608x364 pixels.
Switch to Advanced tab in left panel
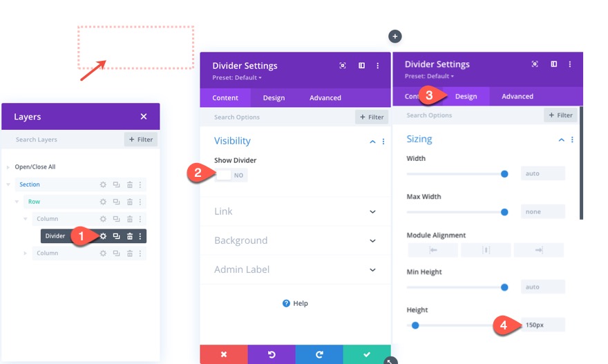pos(325,97)
